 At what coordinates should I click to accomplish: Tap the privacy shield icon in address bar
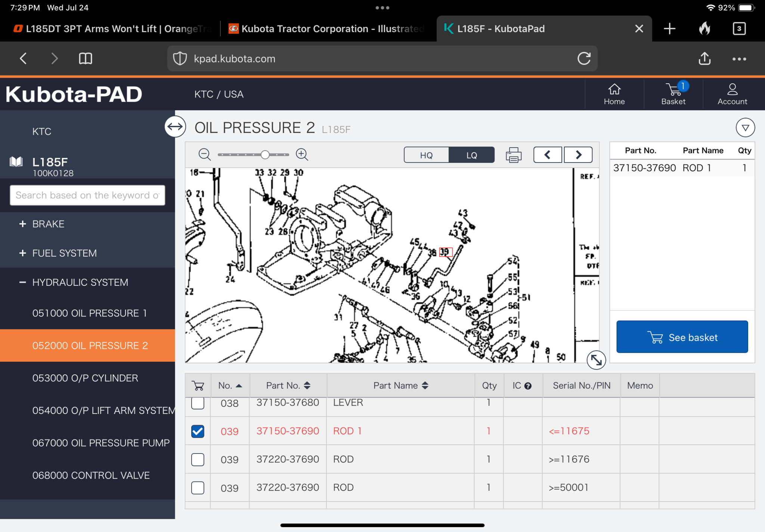point(180,59)
